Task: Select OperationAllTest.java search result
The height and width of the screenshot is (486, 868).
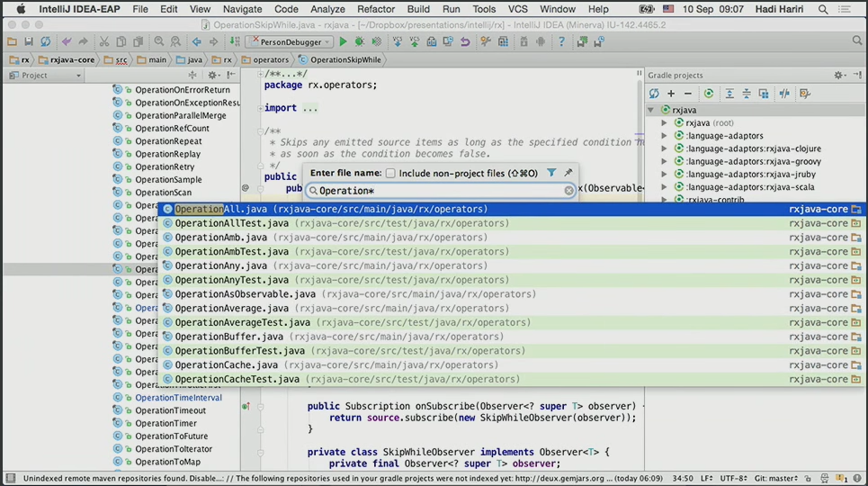Action: 512,223
